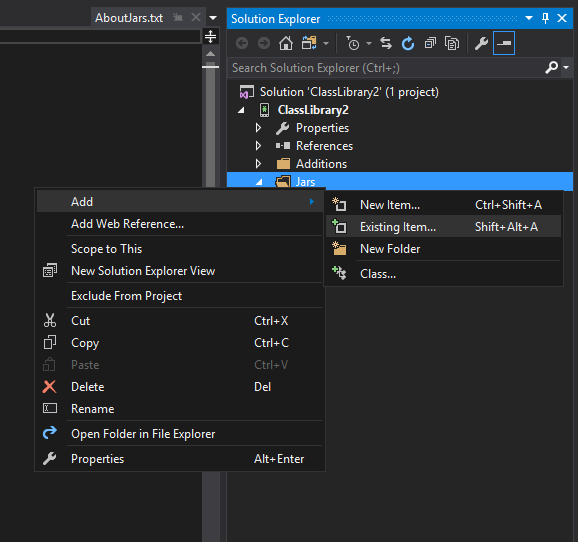Collapse the Jars folder node
This screenshot has height=542, width=578.
(x=259, y=182)
